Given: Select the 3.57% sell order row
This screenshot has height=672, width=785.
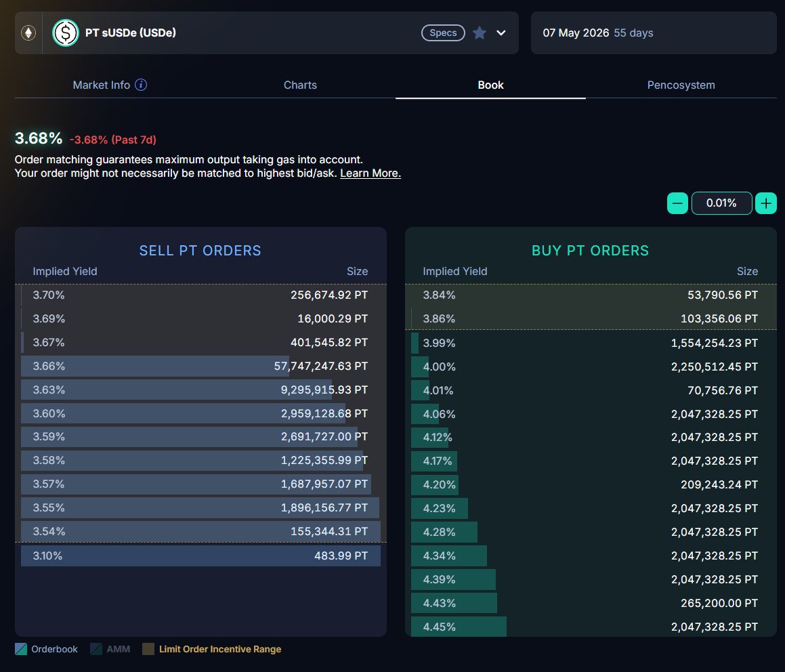Looking at the screenshot, I should point(200,484).
